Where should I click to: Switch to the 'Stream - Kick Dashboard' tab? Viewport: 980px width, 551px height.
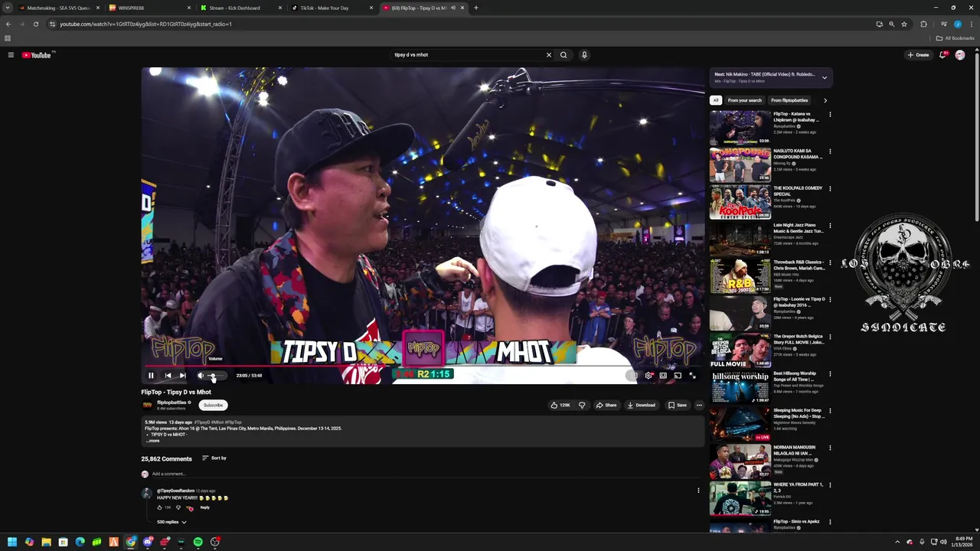(x=242, y=8)
